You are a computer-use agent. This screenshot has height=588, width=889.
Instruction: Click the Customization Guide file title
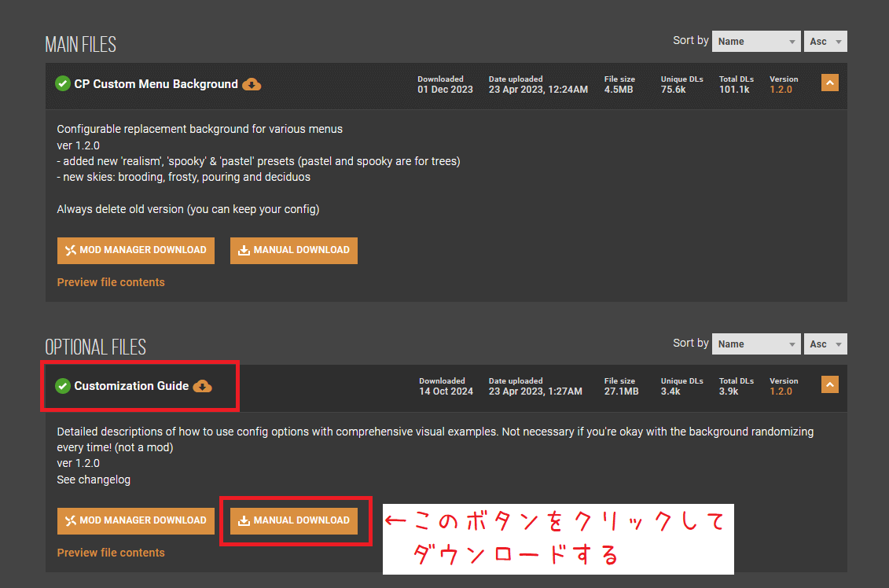(131, 386)
